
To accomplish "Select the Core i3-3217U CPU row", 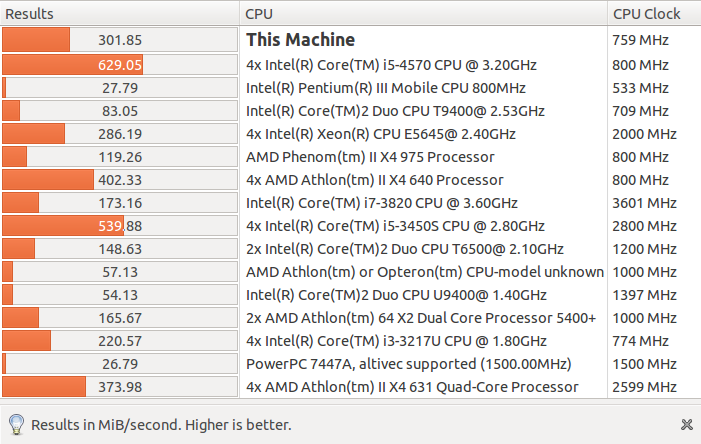I will coord(350,341).
